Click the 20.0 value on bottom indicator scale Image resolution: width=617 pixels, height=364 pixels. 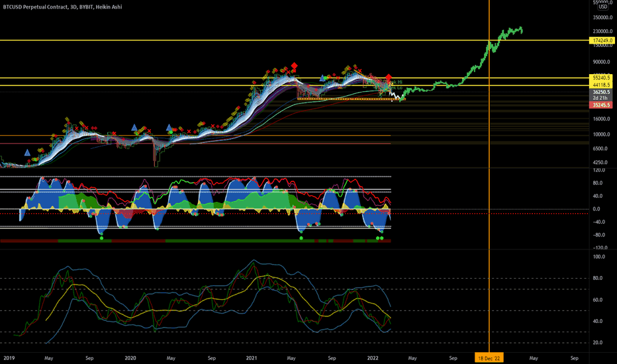(x=598, y=343)
